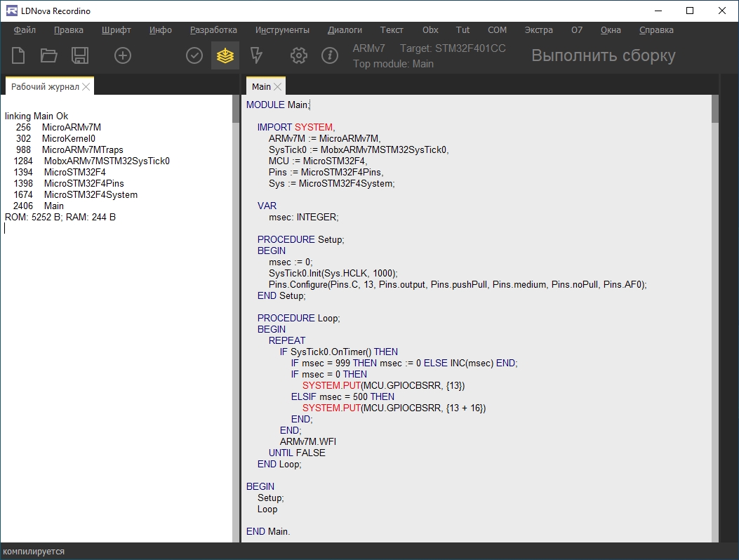
Task: Open the Инструменты menu
Action: 282,30
